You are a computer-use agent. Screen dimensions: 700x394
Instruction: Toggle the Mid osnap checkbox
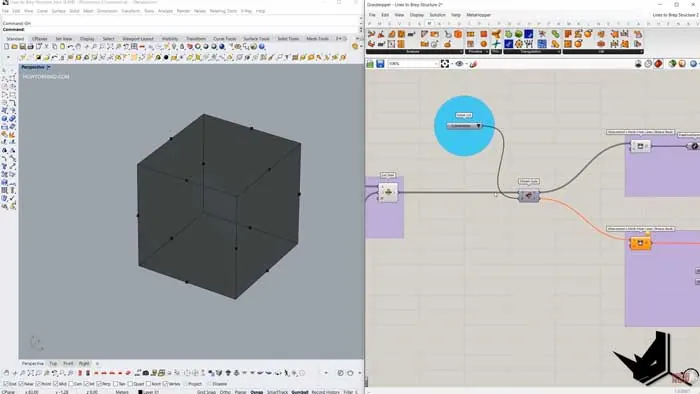tap(55, 384)
